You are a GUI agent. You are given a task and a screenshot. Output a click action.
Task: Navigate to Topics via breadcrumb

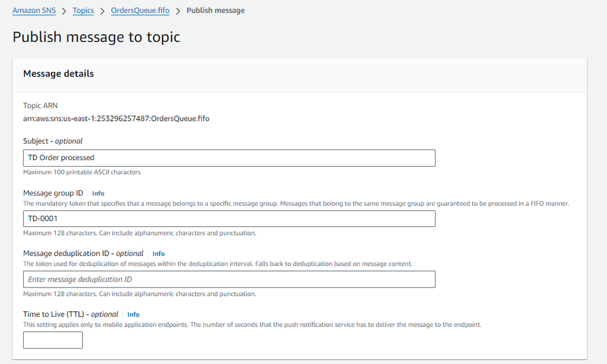pyautogui.click(x=83, y=10)
